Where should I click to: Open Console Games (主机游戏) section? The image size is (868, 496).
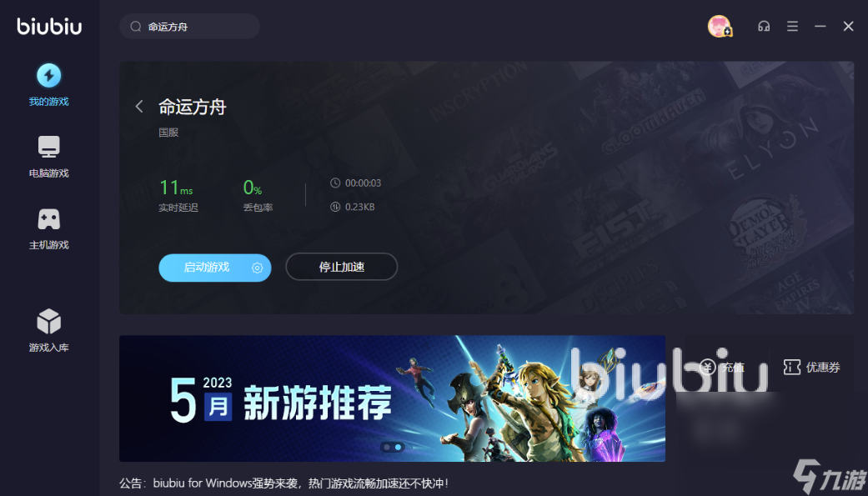point(48,228)
